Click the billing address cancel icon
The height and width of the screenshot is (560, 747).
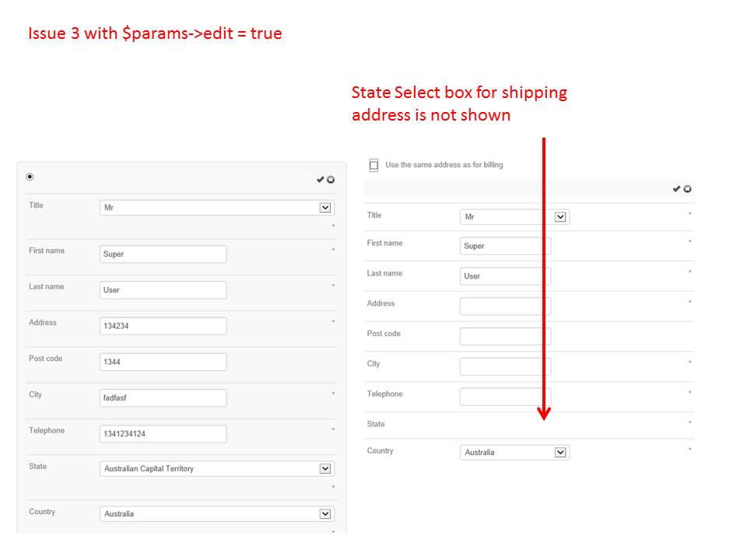pyautogui.click(x=331, y=180)
